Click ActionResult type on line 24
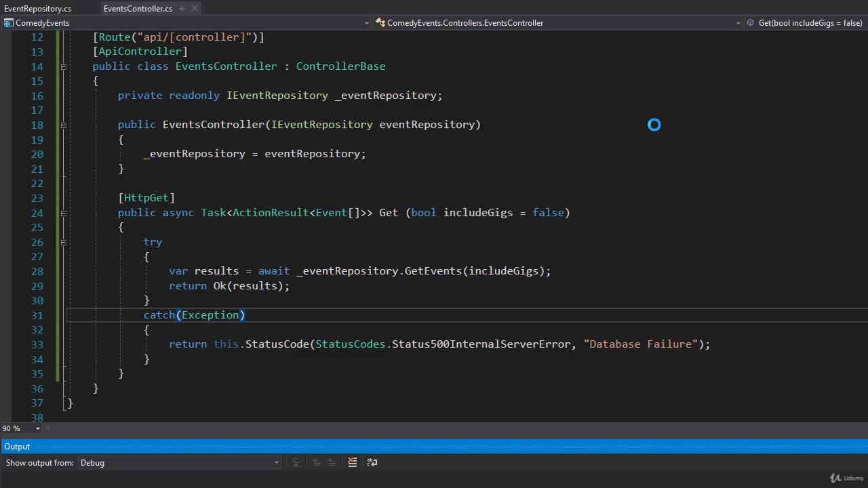 point(271,213)
